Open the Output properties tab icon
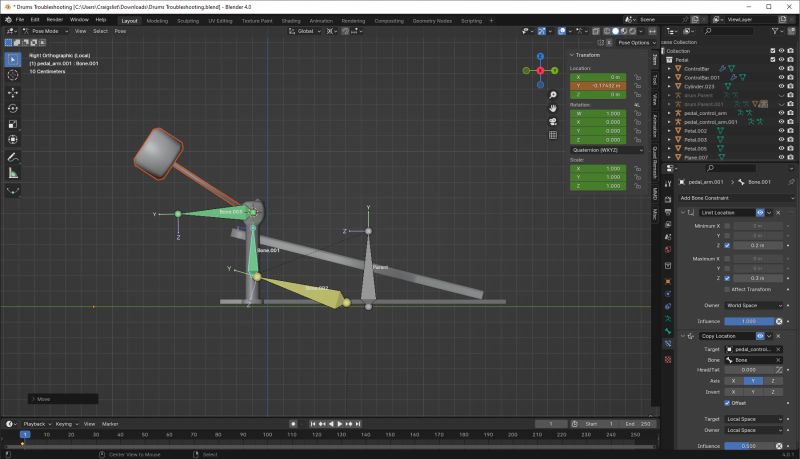The image size is (800, 459). (x=668, y=212)
